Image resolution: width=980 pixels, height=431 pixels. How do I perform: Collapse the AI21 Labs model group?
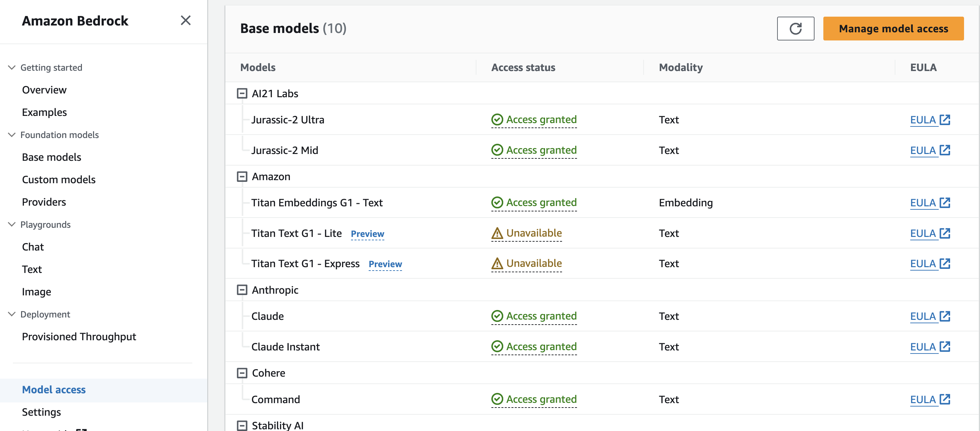pos(242,93)
